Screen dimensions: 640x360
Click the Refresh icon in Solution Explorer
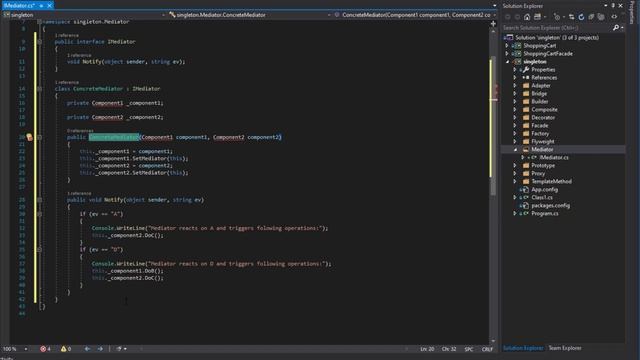pos(581,17)
